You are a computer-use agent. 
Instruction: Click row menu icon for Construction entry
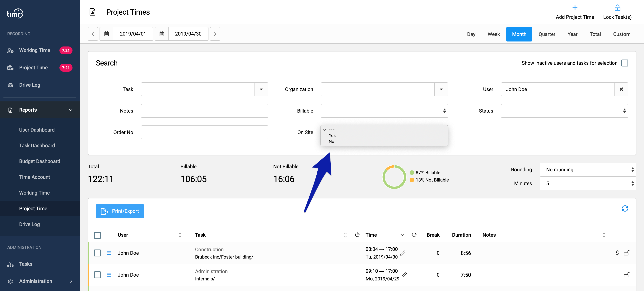point(109,253)
